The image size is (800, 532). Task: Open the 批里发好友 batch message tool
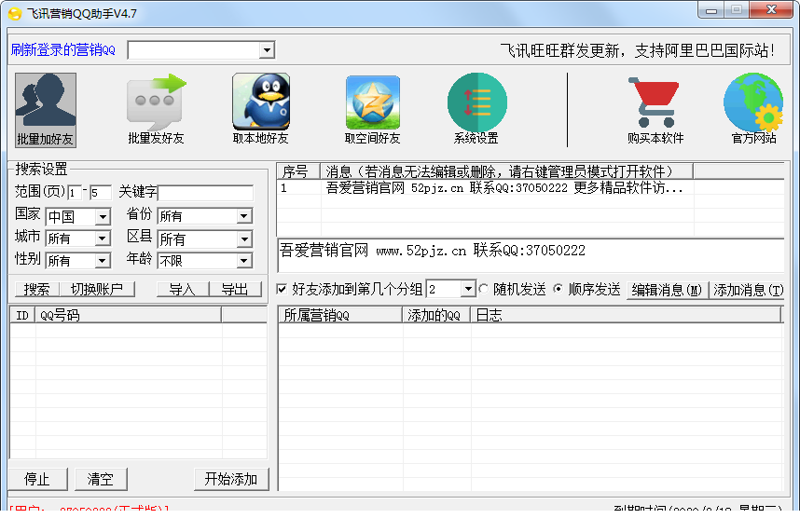pos(156,110)
